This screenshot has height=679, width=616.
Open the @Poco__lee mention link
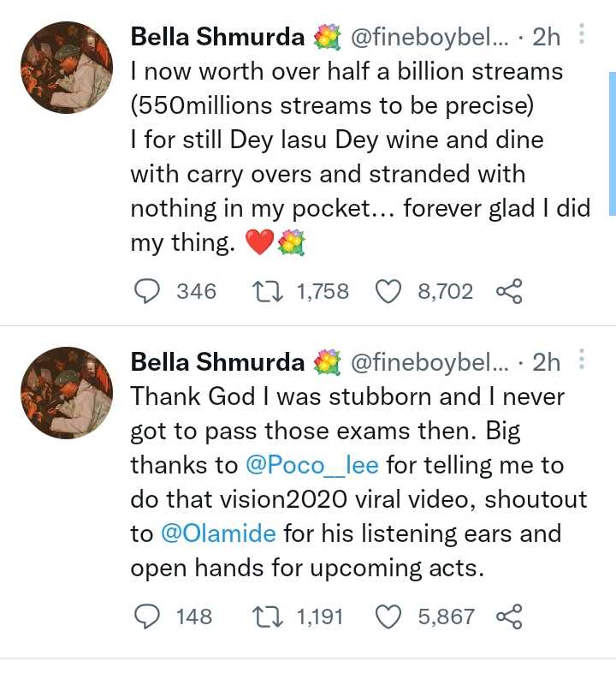tap(311, 465)
